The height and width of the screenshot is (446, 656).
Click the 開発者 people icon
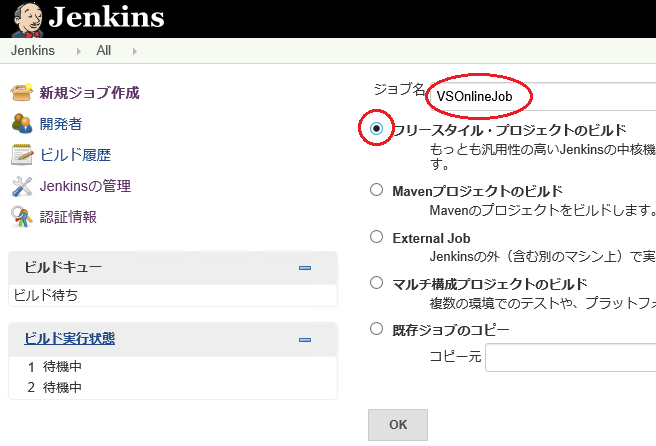pyautogui.click(x=22, y=123)
